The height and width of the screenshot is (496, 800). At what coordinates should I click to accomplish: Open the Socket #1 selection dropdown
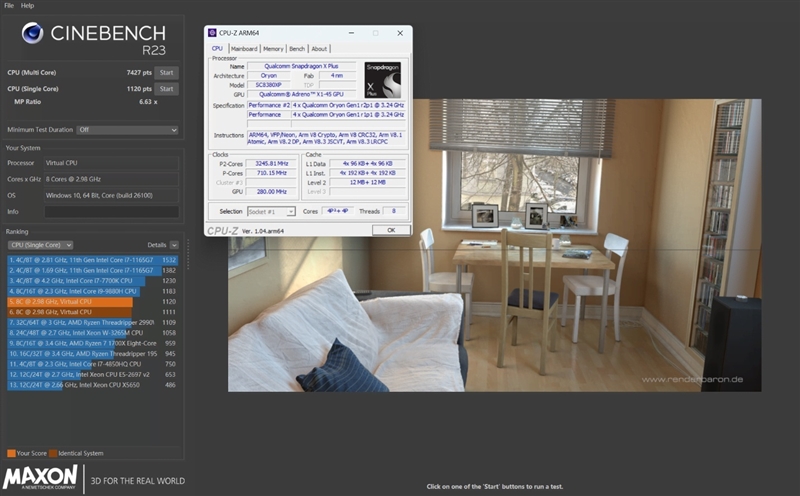tap(271, 211)
